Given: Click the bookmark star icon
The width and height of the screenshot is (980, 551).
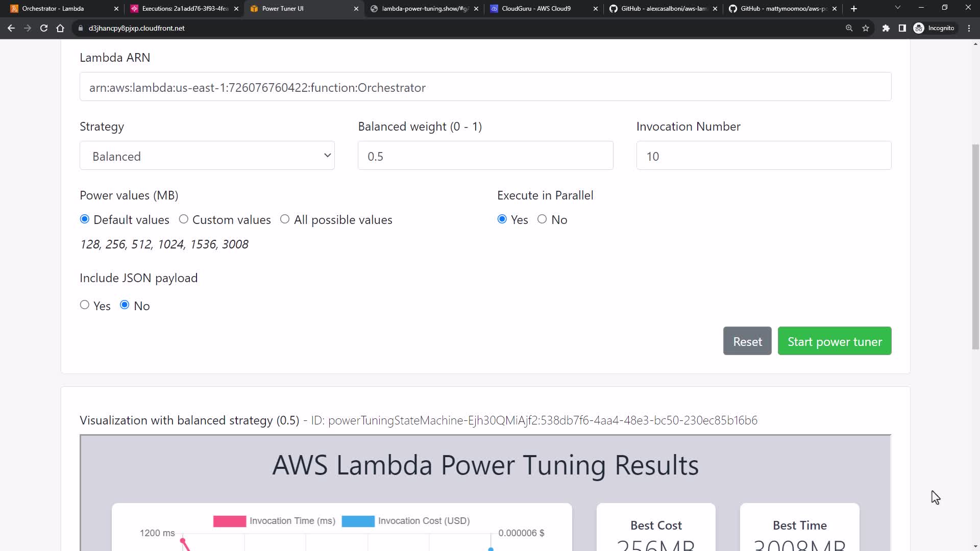Looking at the screenshot, I should click(866, 28).
